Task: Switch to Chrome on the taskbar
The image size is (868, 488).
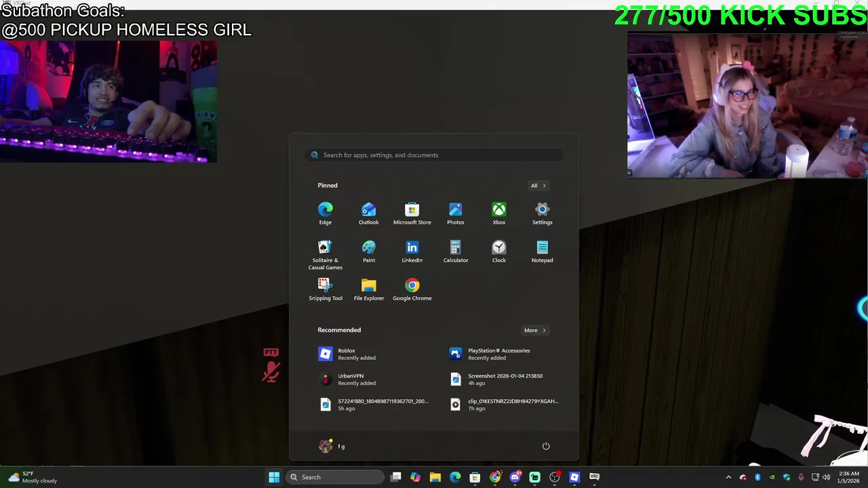Action: [x=495, y=477]
